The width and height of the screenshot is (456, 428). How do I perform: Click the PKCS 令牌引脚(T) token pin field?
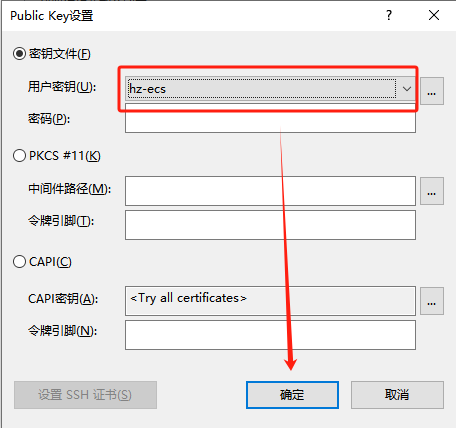coord(270,225)
